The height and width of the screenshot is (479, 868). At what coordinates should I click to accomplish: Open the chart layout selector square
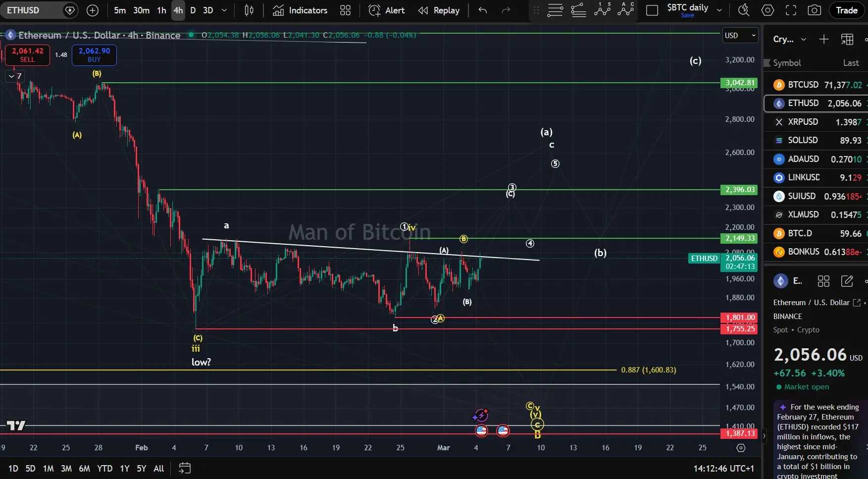(652, 10)
